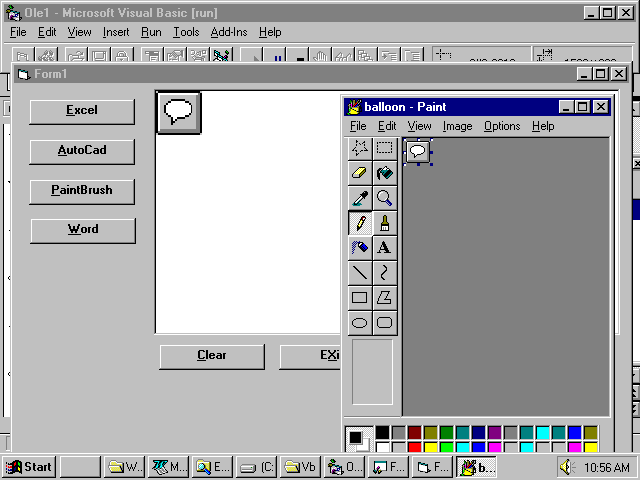Click the Excel button on Form1

tap(82, 111)
